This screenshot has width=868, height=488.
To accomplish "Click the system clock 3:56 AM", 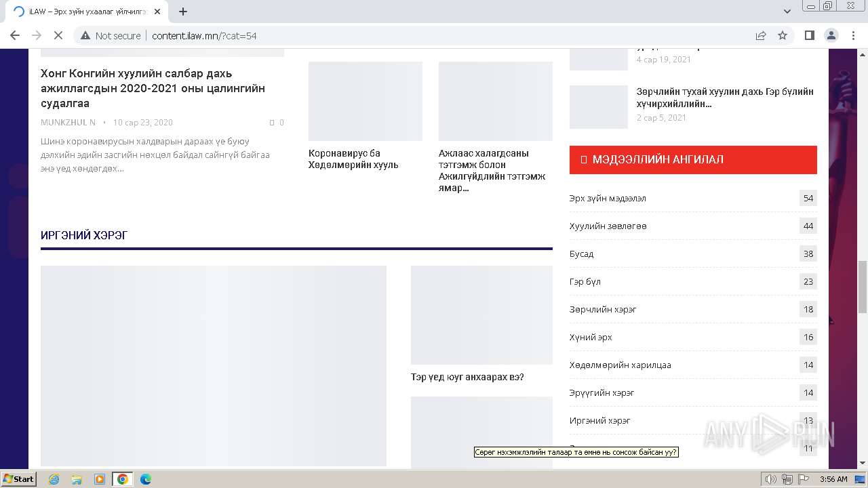I will [x=833, y=479].
